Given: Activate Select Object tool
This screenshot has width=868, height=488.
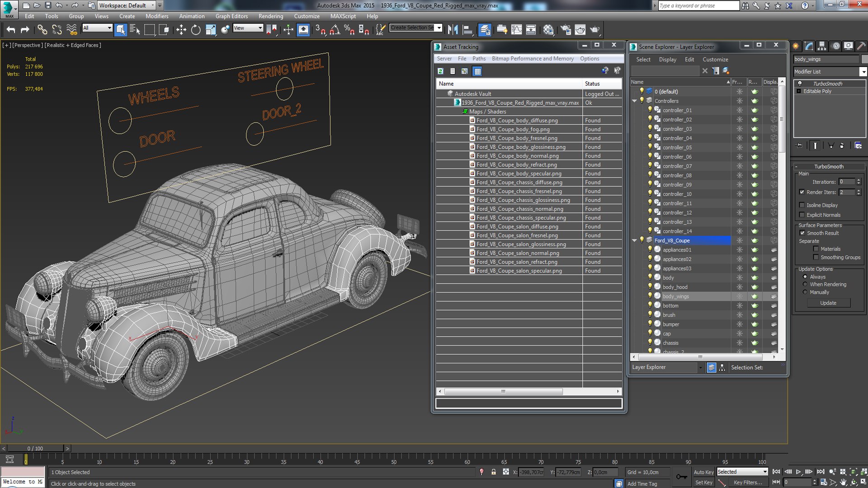Looking at the screenshot, I should tap(121, 30).
